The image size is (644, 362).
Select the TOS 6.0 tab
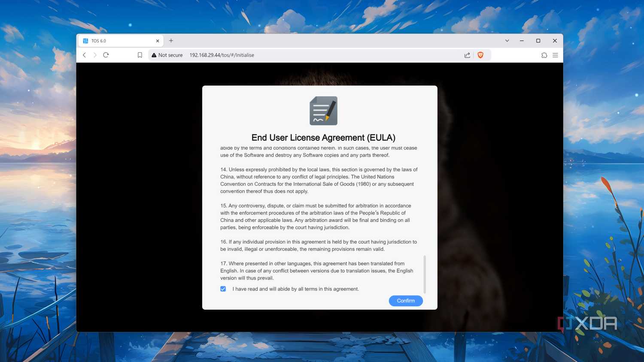120,41
